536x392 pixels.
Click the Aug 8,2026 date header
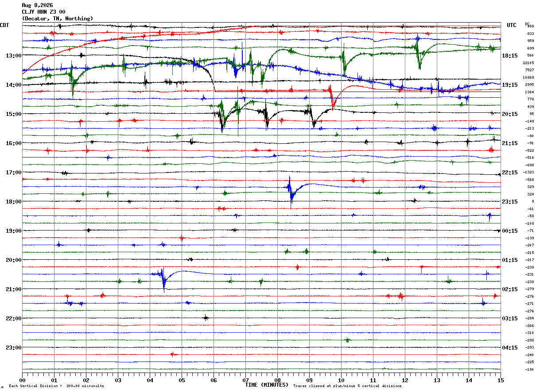[37, 5]
